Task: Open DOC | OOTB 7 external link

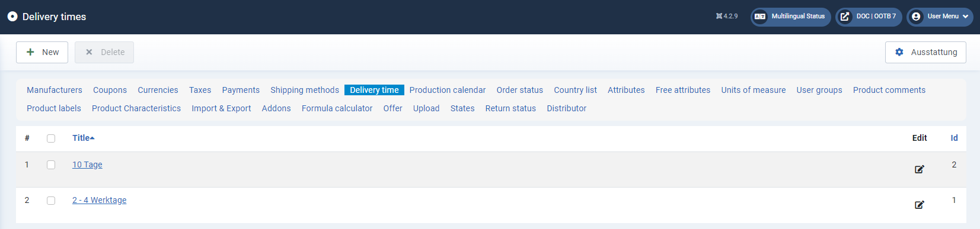Action: click(x=869, y=17)
